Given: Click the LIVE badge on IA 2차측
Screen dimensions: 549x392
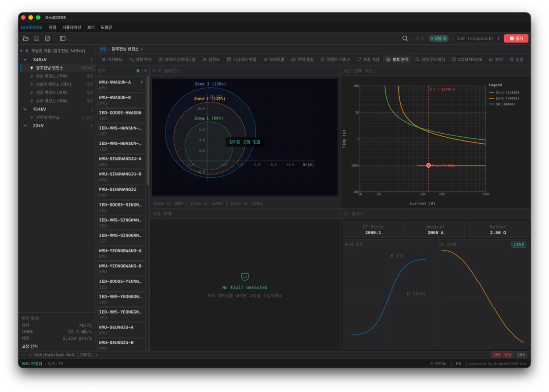Looking at the screenshot, I should click(x=518, y=245).
